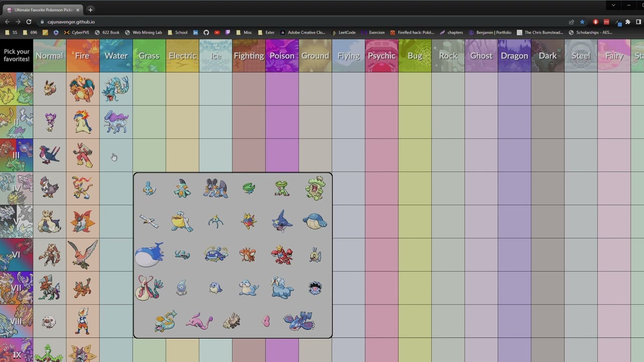The height and width of the screenshot is (362, 644).
Task: Click the Eevee cell in Normal column
Action: (49, 88)
